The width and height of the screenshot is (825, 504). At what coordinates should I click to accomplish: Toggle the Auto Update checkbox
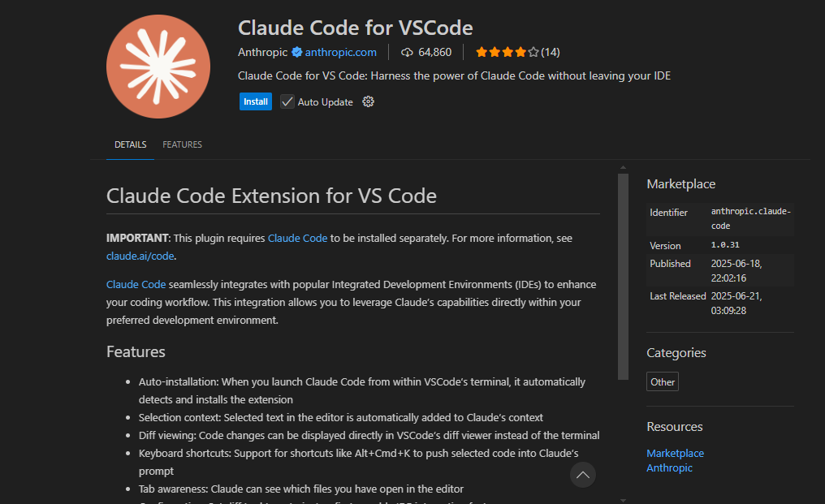point(287,101)
